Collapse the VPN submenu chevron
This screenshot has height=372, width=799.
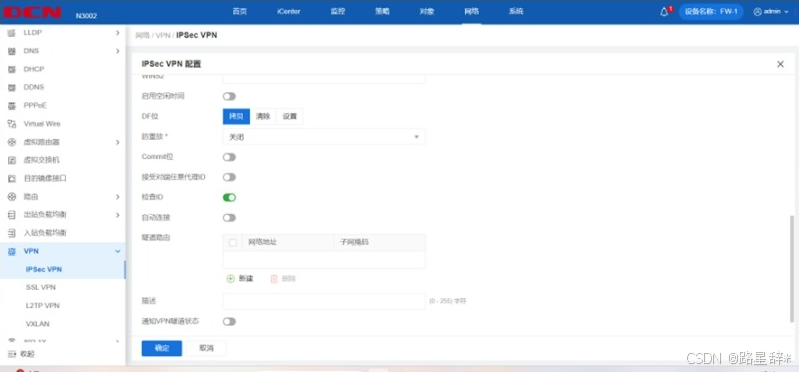[118, 251]
